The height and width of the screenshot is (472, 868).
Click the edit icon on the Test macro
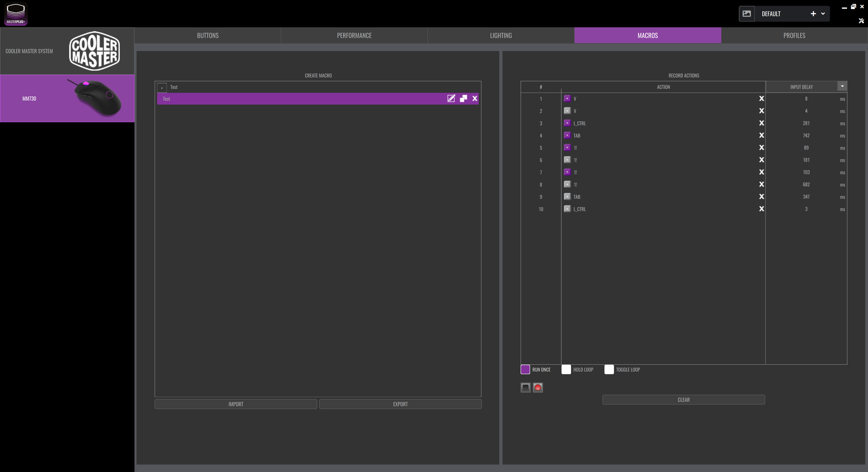point(451,98)
